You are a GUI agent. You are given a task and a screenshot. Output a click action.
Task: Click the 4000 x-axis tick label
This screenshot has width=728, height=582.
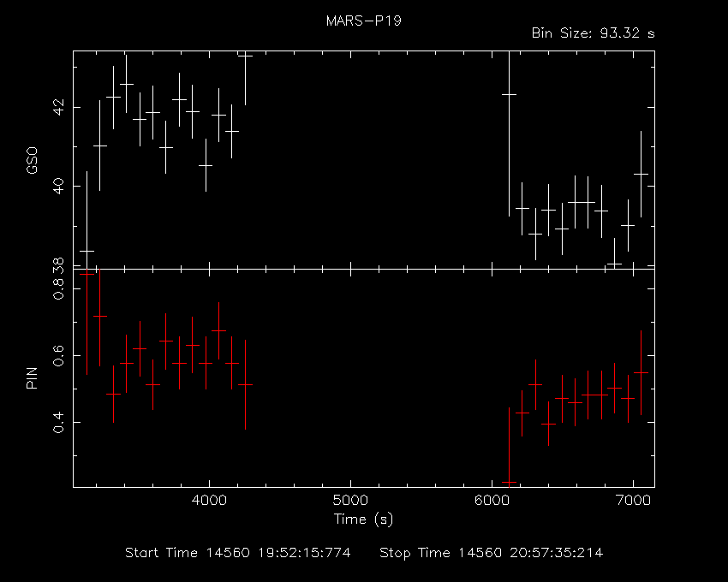tap(209, 500)
